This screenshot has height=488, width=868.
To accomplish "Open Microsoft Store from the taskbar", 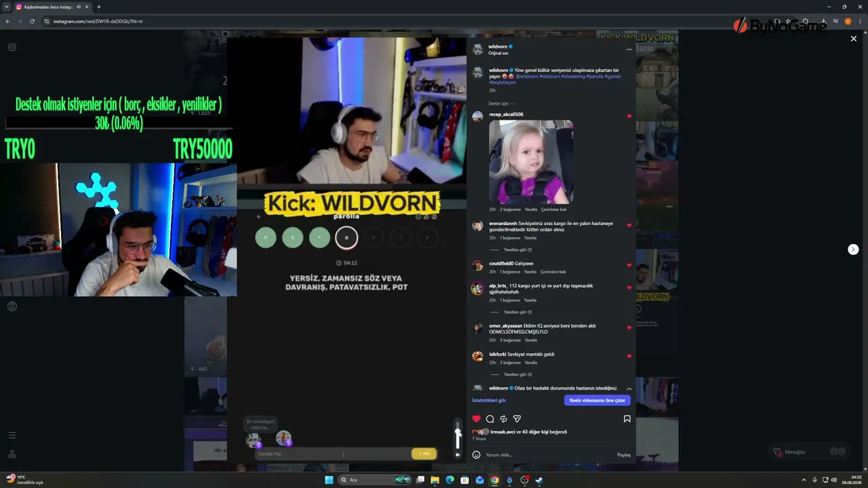I will coord(465,480).
